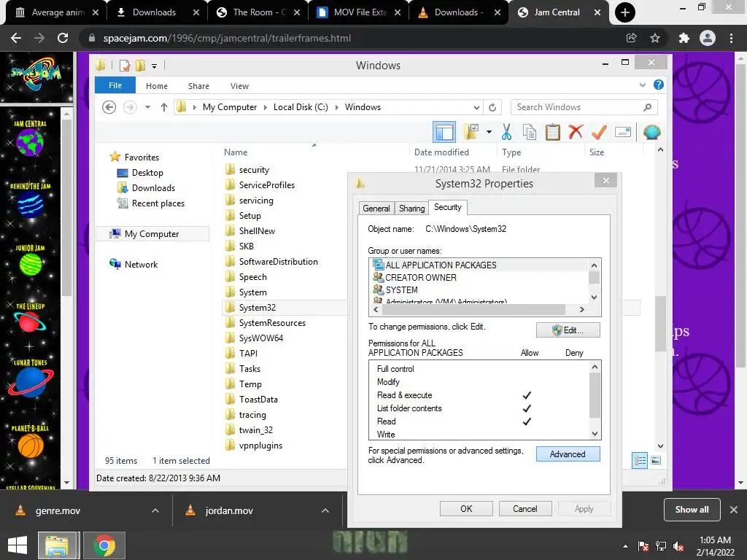Click the blue Help question mark icon
The height and width of the screenshot is (560, 747).
point(659,85)
